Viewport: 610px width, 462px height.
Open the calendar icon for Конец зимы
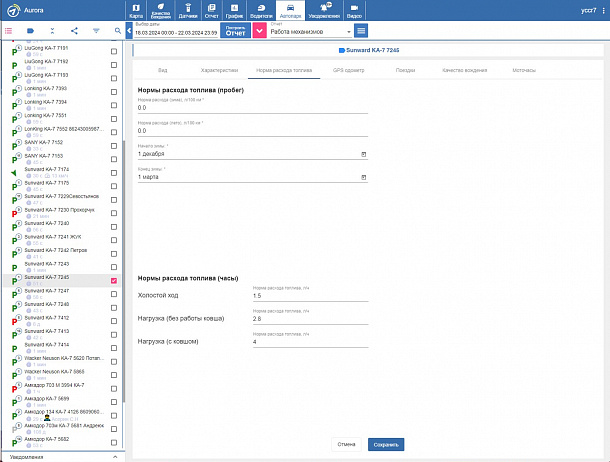pos(364,177)
